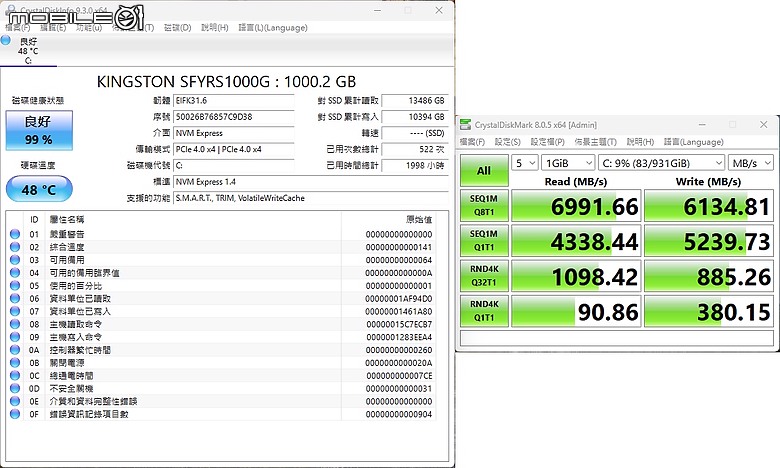The width and height of the screenshot is (780, 468).
Task: Click the blue status circle for attribute 0A
Action: [15, 350]
